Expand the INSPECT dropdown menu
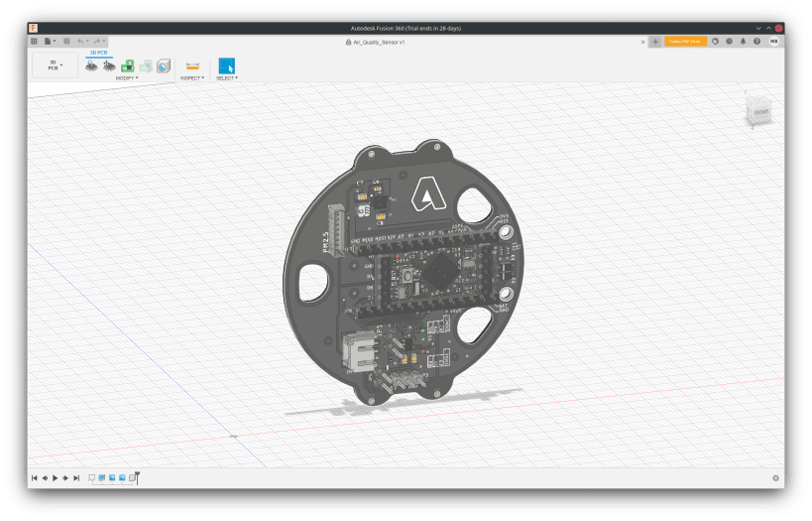The image size is (812, 521). click(x=192, y=77)
